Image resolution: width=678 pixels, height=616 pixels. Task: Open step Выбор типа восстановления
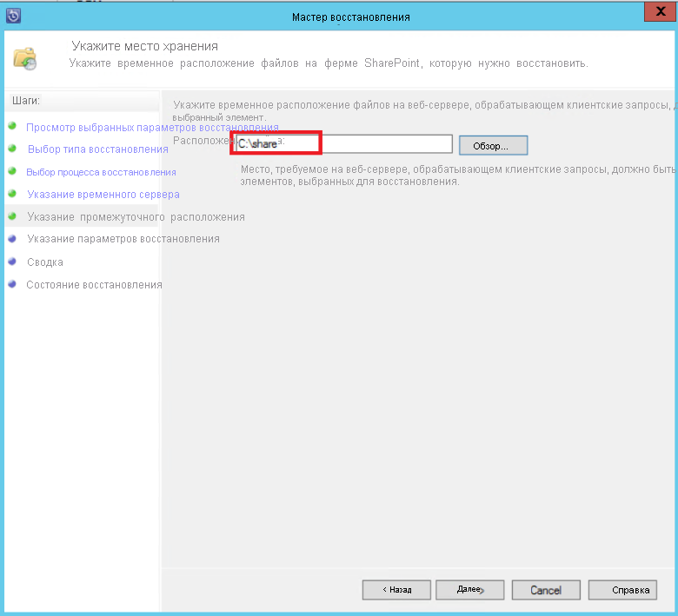pos(97,149)
